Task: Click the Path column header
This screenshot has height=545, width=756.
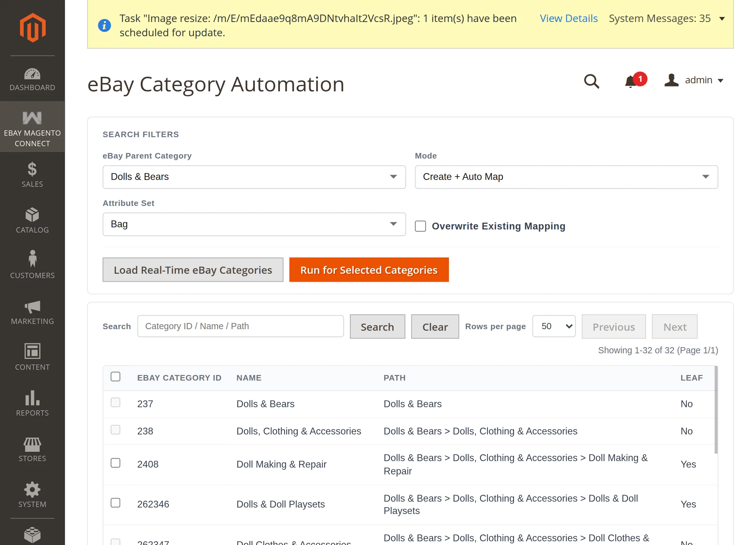Action: 395,378
